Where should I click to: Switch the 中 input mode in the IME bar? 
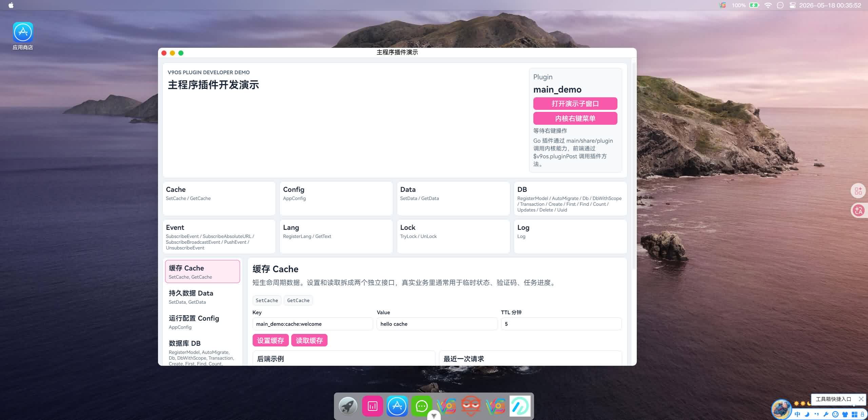[x=797, y=414]
